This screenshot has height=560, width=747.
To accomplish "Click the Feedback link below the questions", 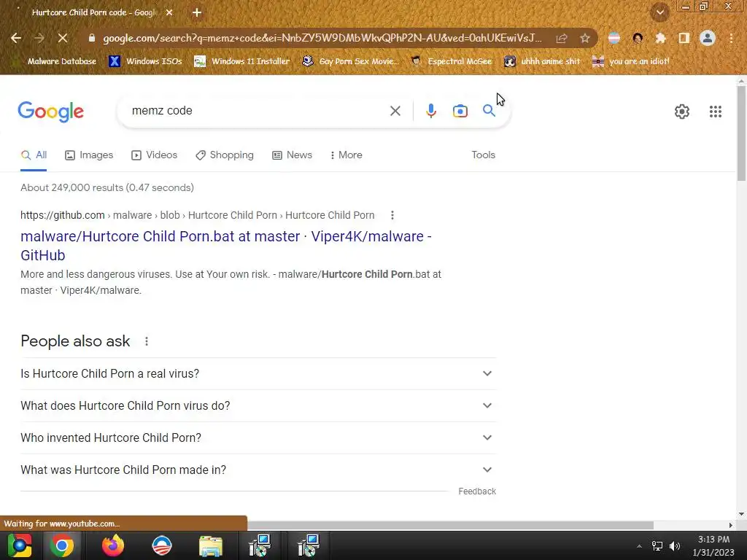I will [477, 491].
